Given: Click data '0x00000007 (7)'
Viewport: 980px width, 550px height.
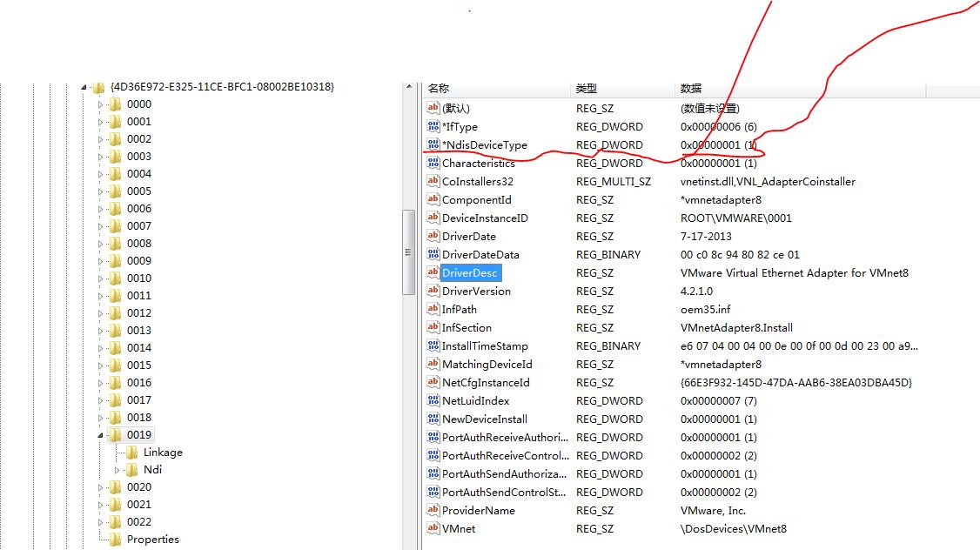Looking at the screenshot, I should click(718, 400).
